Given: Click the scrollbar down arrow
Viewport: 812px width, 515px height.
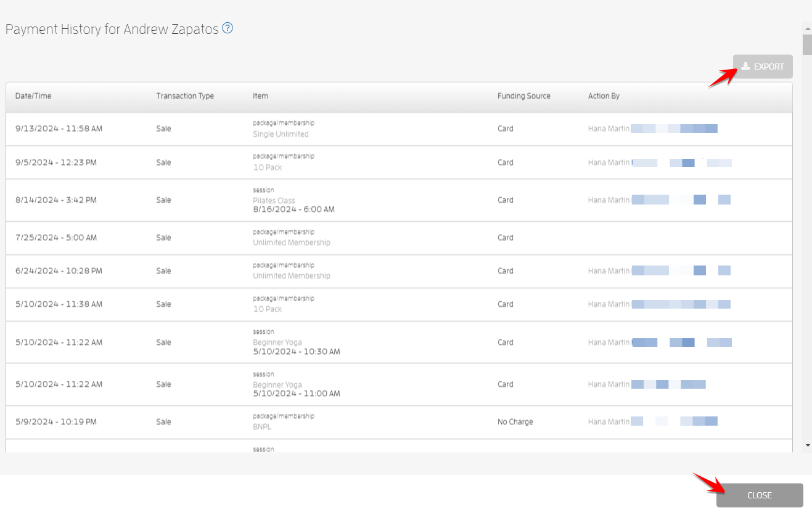Looking at the screenshot, I should [x=807, y=445].
